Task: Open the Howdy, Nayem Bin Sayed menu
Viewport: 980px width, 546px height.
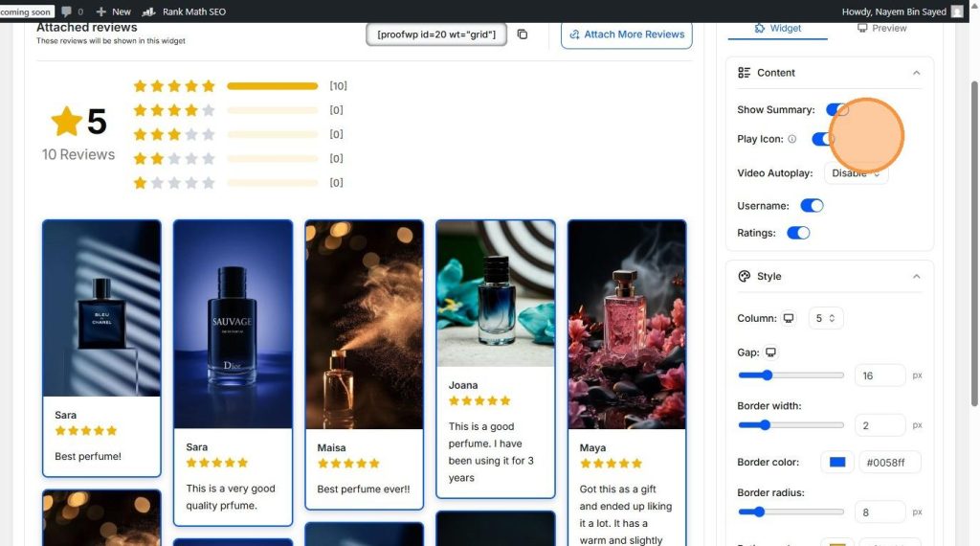Action: (902, 11)
